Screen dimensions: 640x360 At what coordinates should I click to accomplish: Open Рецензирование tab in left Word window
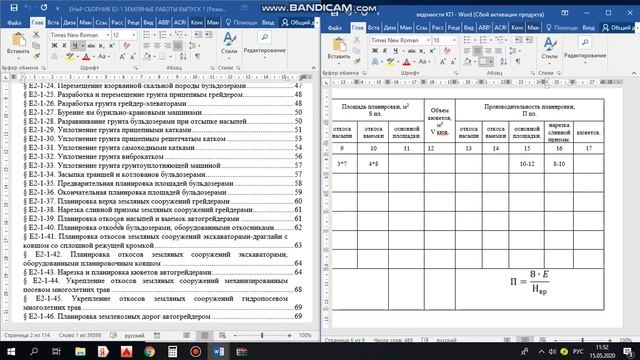pos(133,23)
